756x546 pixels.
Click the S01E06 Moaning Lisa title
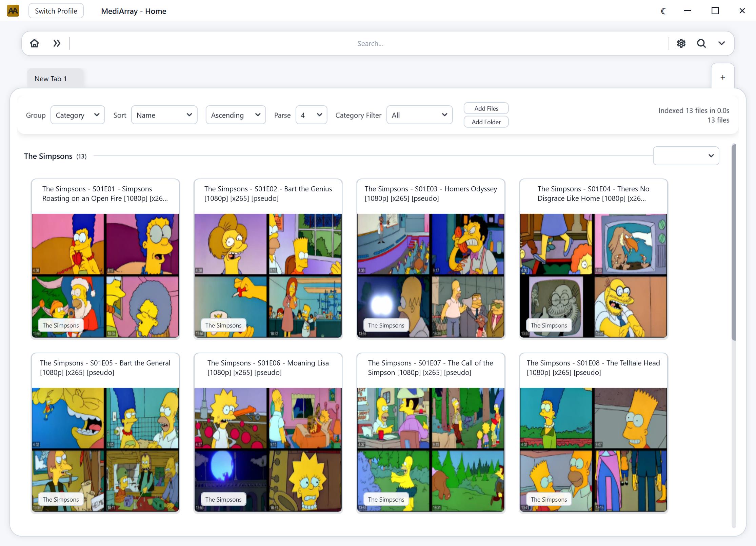(268, 367)
